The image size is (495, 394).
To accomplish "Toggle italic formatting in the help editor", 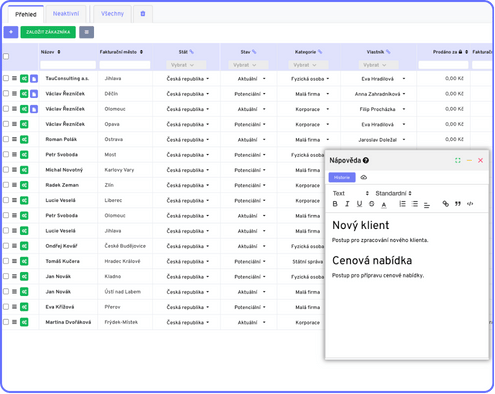I will [347, 204].
